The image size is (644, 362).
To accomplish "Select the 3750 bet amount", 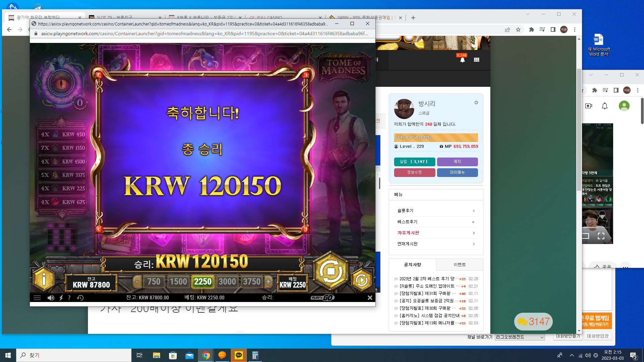I will point(252,282).
